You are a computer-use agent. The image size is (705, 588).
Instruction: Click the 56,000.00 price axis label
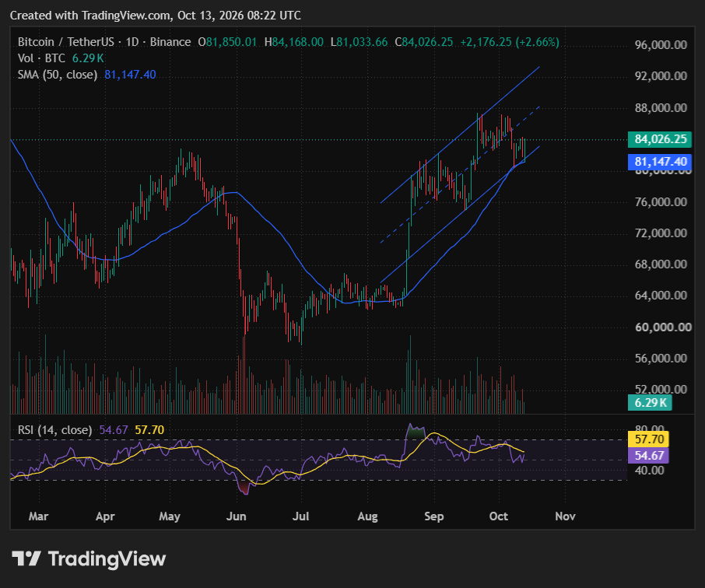(x=661, y=359)
